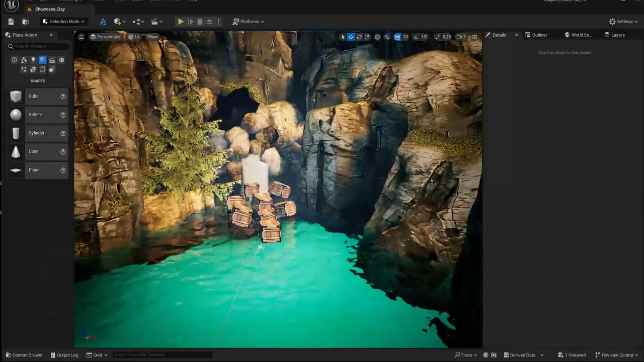
Task: Open the viewport Show flags menu
Action: point(152,37)
